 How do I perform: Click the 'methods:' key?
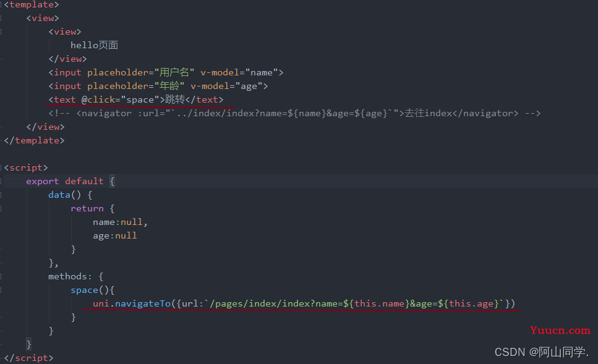[x=70, y=276]
